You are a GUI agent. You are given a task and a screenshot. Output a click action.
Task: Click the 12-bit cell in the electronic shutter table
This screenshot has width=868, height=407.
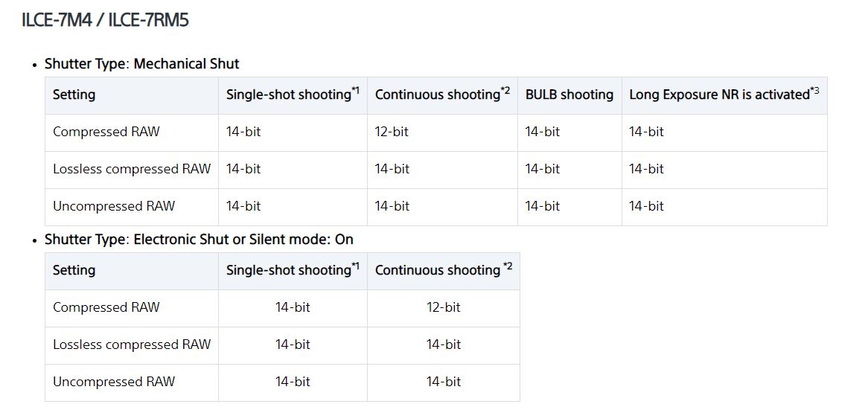click(443, 308)
